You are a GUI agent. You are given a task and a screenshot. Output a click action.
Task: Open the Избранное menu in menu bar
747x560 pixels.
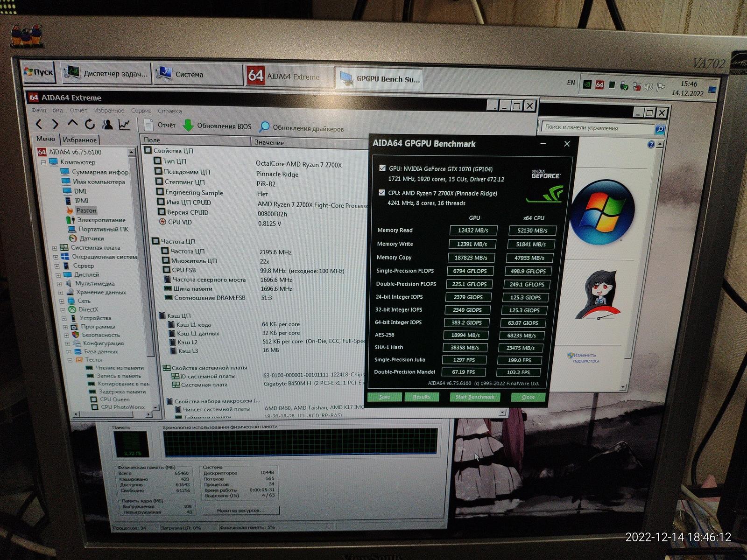tap(109, 111)
